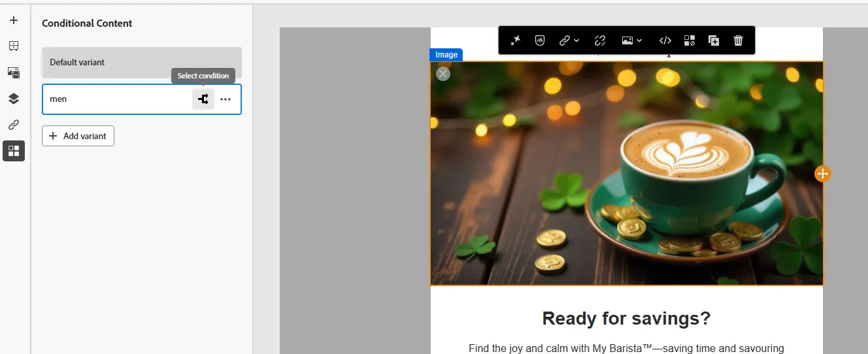Select the Default variant row
Image resolution: width=868 pixels, height=354 pixels.
[142, 63]
